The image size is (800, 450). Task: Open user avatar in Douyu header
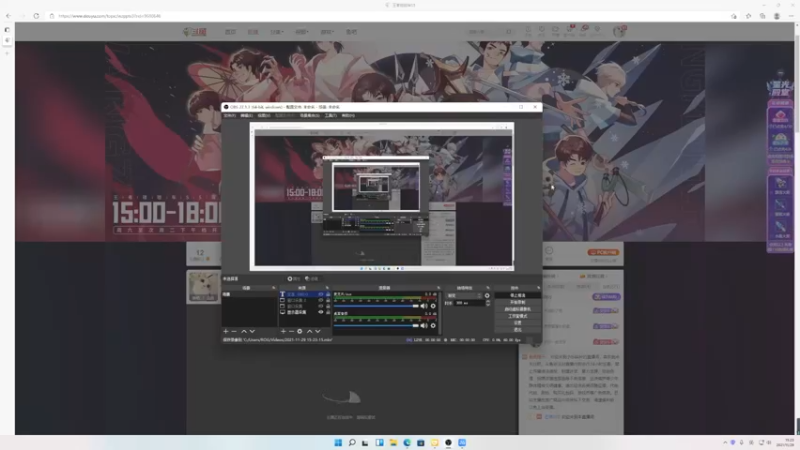click(618, 32)
